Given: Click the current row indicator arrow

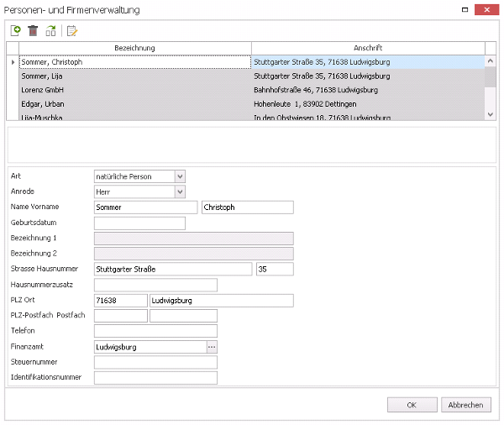Looking at the screenshot, I should [x=13, y=62].
